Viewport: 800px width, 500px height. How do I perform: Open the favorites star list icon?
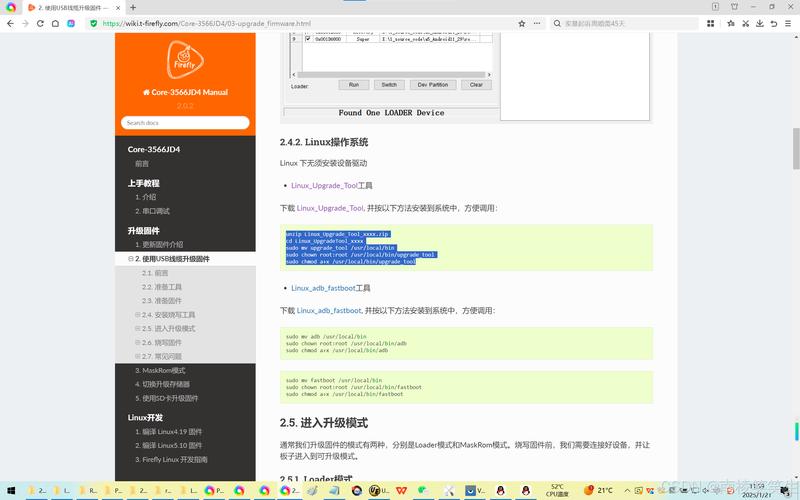tap(731, 23)
